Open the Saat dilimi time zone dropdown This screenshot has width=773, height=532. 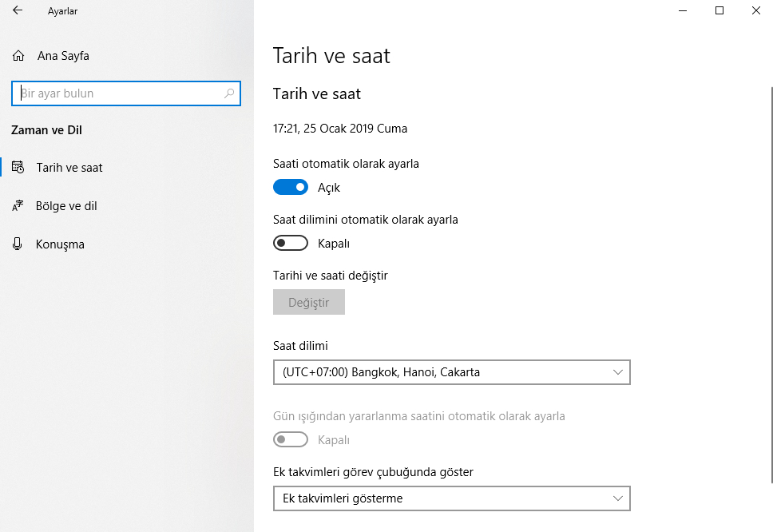(x=451, y=372)
